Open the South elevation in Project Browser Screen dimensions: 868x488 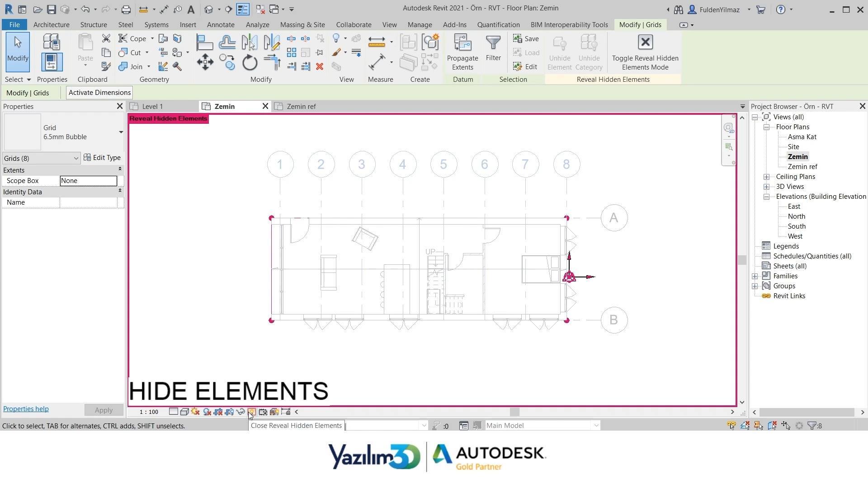coord(797,226)
